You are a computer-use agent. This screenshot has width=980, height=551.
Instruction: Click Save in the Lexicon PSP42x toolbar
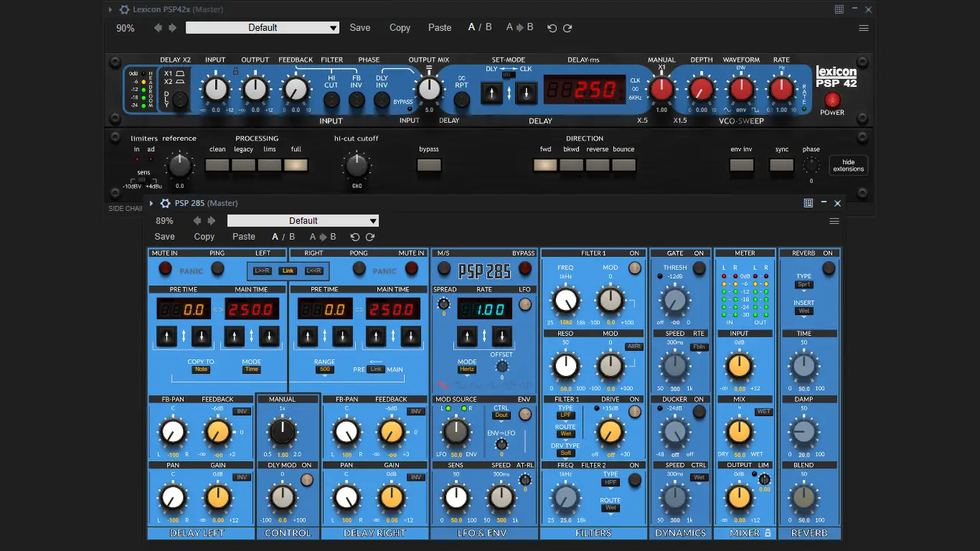pos(360,28)
